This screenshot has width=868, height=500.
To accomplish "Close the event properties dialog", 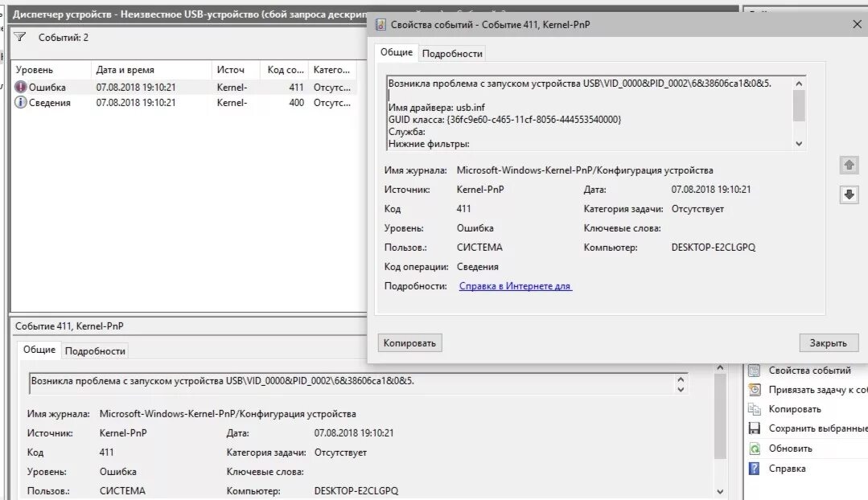I will (x=857, y=24).
